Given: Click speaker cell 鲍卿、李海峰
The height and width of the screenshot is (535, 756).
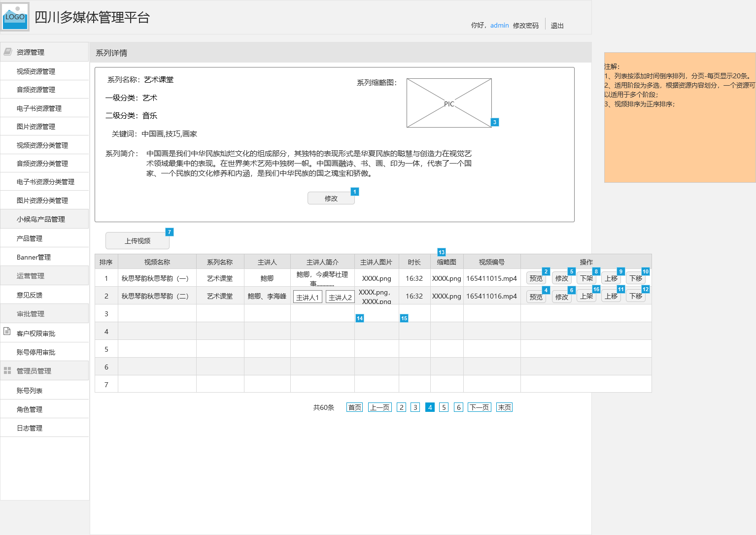Looking at the screenshot, I should [x=267, y=296].
